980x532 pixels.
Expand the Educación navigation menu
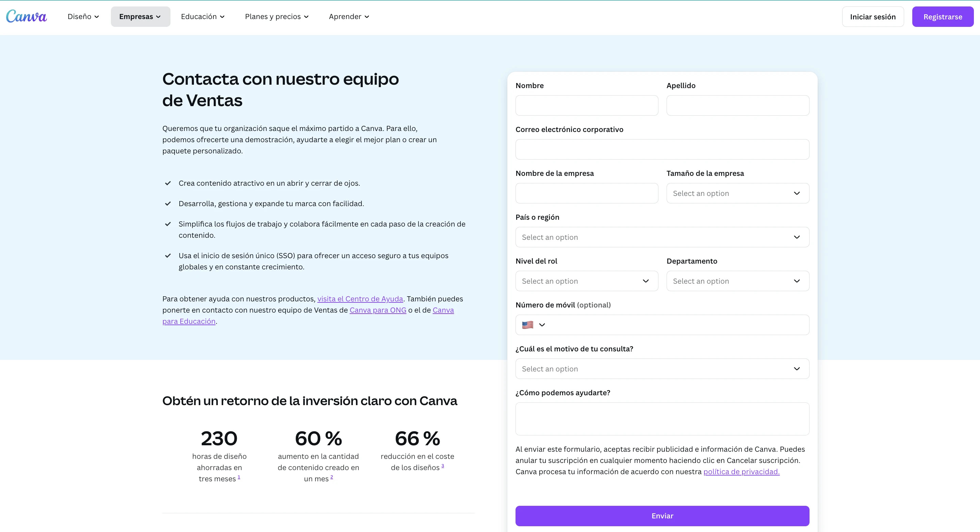(x=202, y=17)
